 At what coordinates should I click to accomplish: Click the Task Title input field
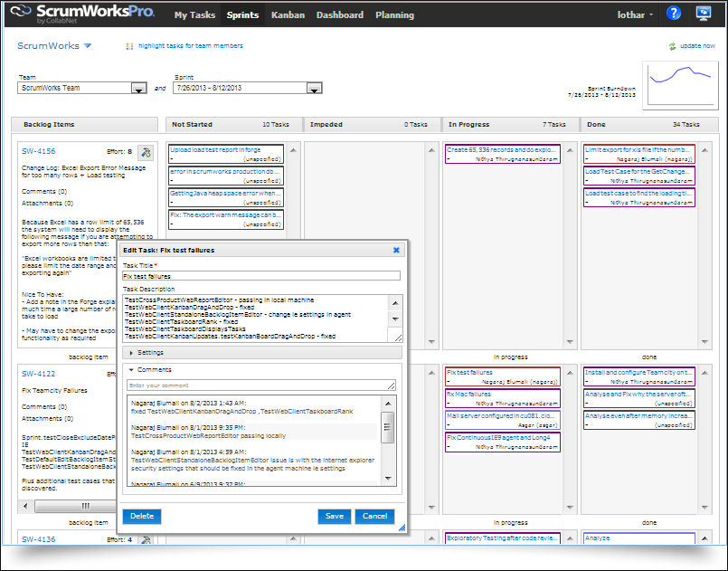tap(262, 276)
